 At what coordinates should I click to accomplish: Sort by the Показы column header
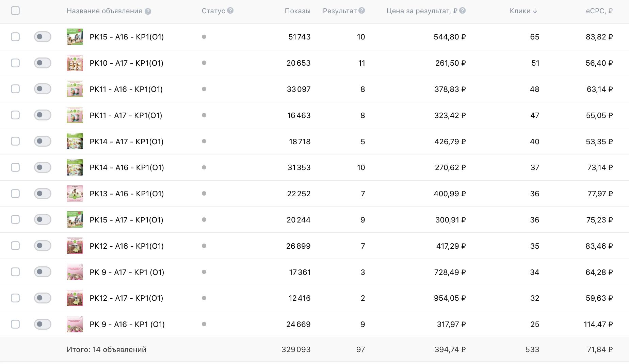click(297, 11)
